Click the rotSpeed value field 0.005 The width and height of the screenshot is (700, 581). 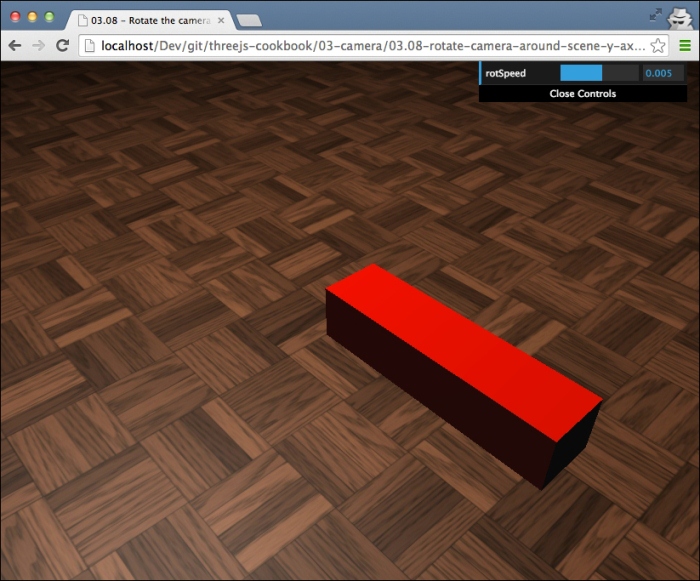[663, 73]
